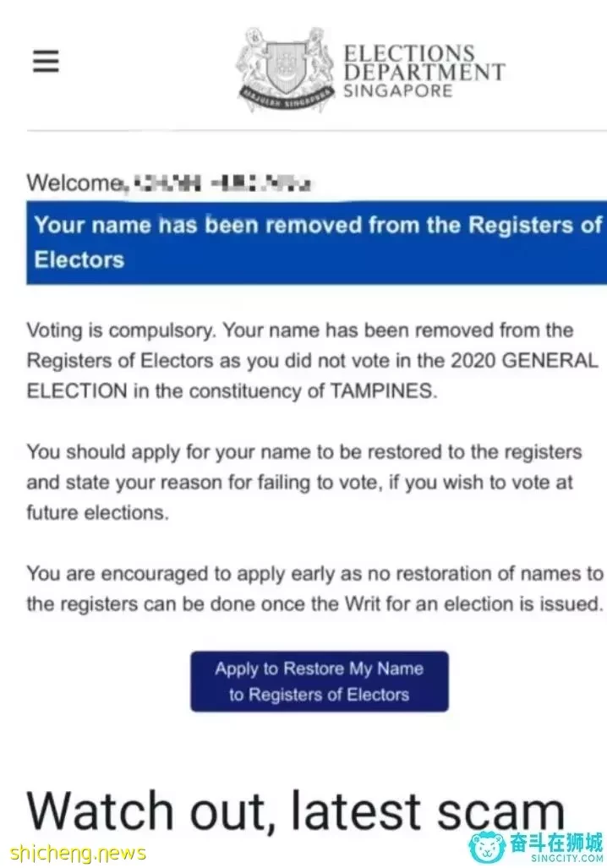Screen dimensions: 607x868
Task: Select the Elections Department Singapore title
Action: [x=424, y=71]
